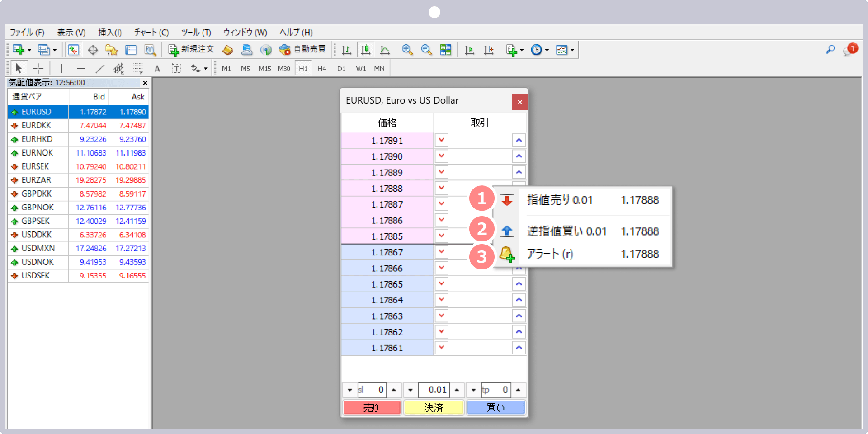This screenshot has width=868, height=434.
Task: Select the crosshair cursor tool
Action: pos(38,68)
